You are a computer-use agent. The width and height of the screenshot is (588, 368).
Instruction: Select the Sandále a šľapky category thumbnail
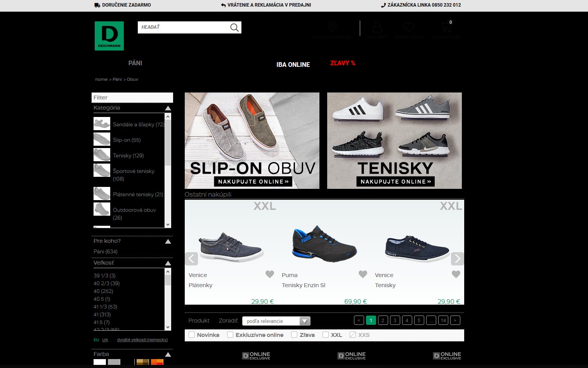coord(102,124)
